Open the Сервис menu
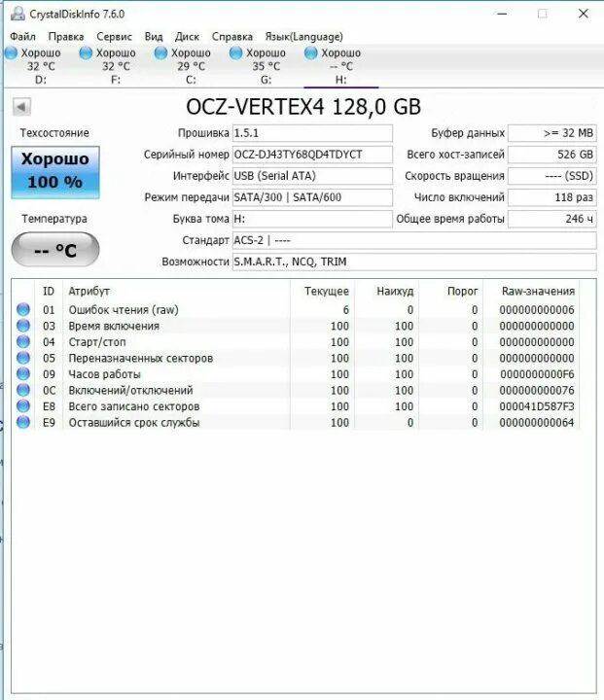 pos(115,37)
